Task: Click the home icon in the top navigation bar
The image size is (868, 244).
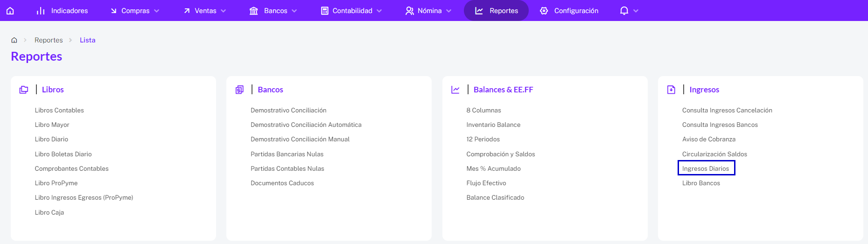Action: point(10,11)
